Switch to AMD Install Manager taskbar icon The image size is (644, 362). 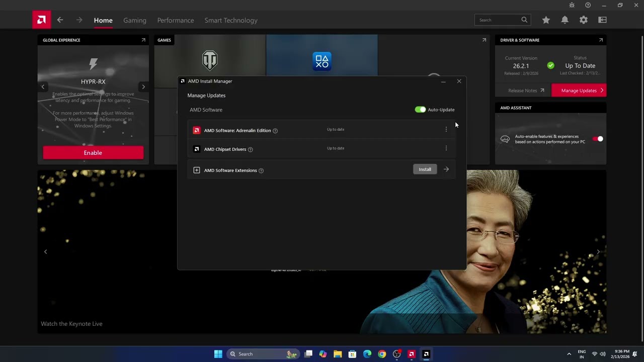point(426,354)
